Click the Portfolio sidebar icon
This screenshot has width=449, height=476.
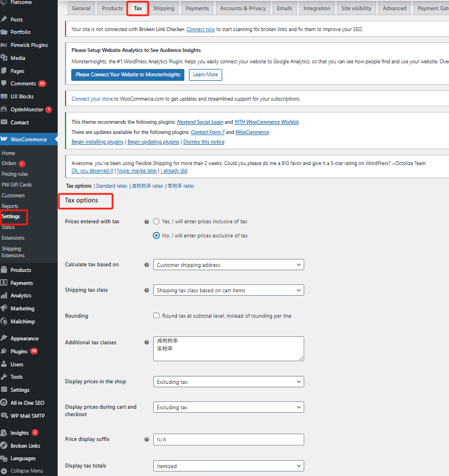pyautogui.click(x=4, y=32)
